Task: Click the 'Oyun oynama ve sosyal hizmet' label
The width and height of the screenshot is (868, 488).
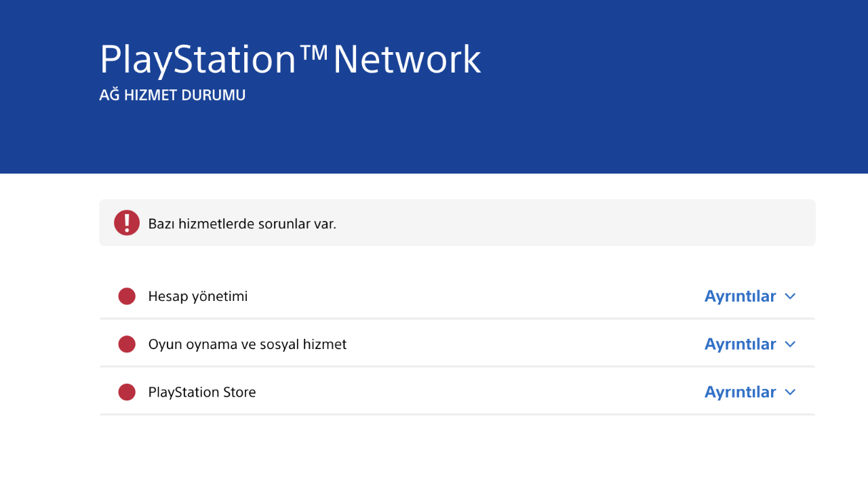Action: tap(248, 344)
